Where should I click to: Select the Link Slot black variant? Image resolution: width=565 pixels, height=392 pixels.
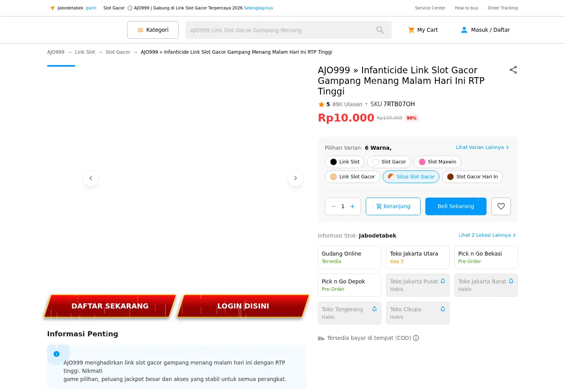point(345,162)
